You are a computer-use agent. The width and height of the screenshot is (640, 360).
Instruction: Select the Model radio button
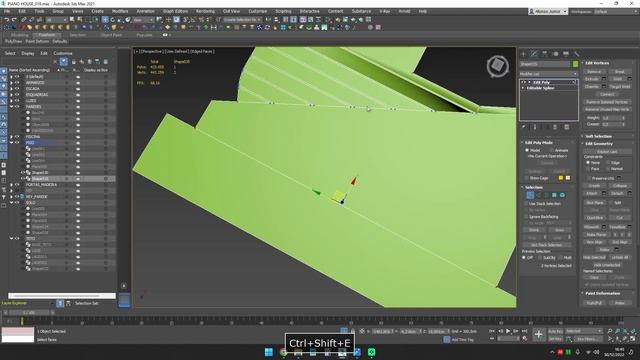tap(527, 151)
